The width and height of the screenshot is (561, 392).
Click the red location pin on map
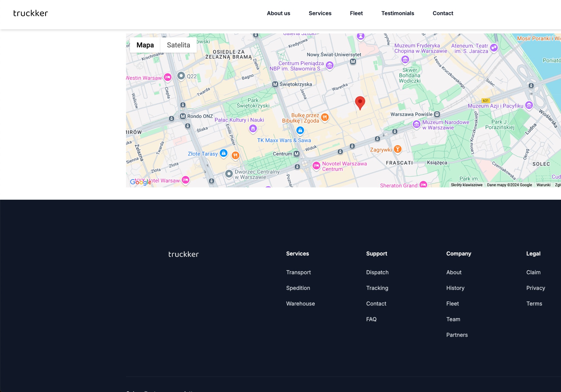point(360,102)
